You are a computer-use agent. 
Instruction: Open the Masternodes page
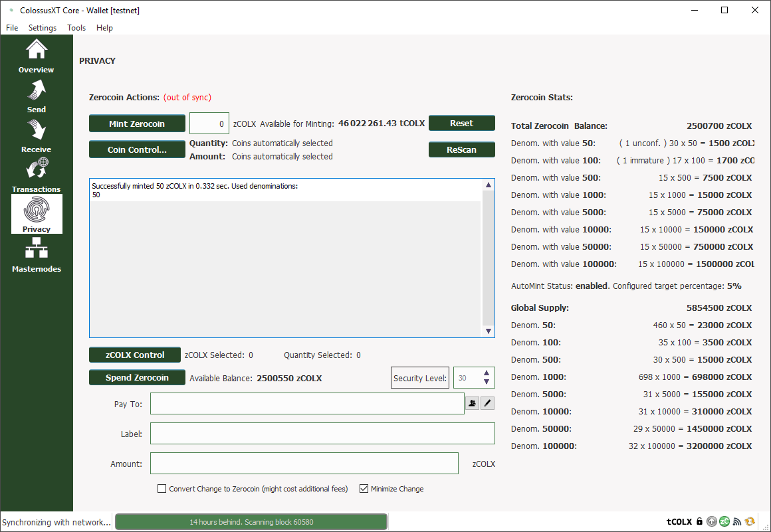(x=37, y=254)
